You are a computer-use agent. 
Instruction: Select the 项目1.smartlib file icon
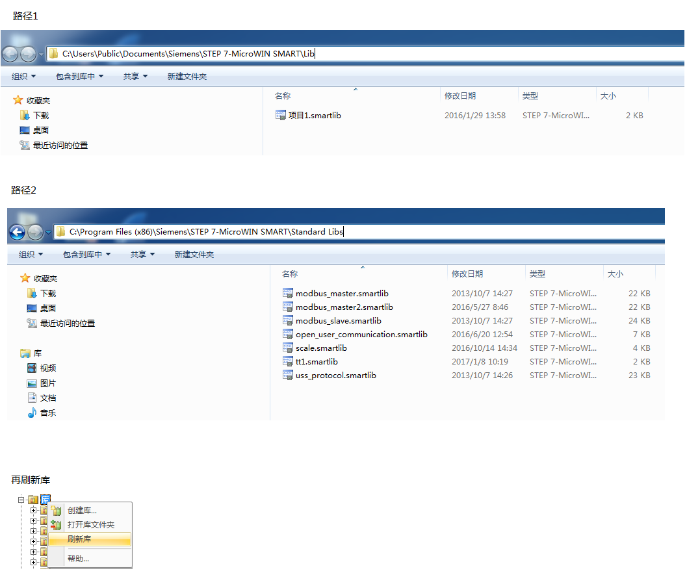(280, 115)
